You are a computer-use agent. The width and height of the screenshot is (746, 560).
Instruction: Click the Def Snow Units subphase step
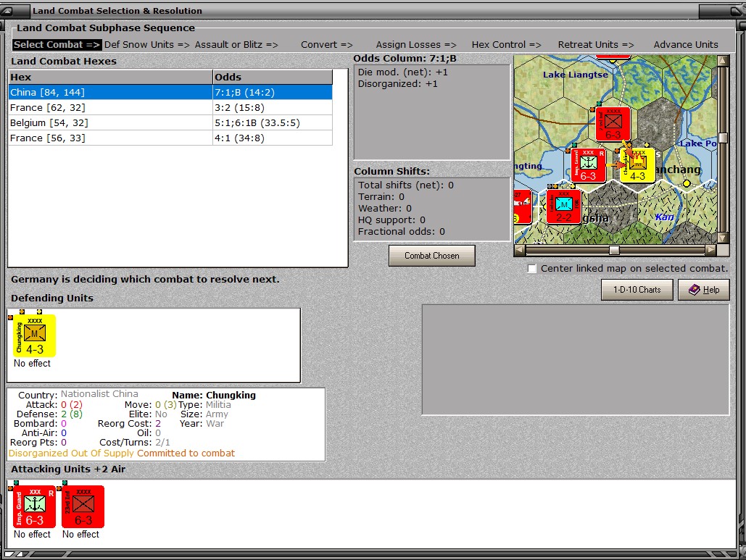[146, 45]
